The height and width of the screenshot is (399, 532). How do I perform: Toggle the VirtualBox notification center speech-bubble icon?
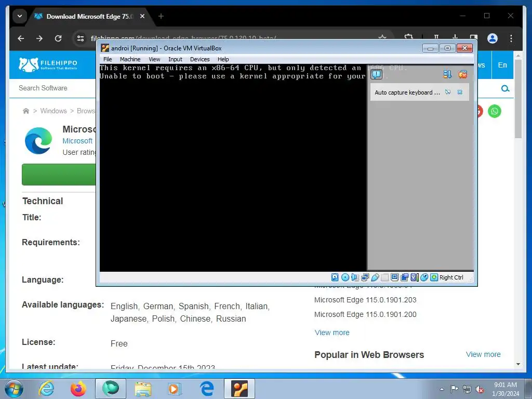tap(377, 74)
